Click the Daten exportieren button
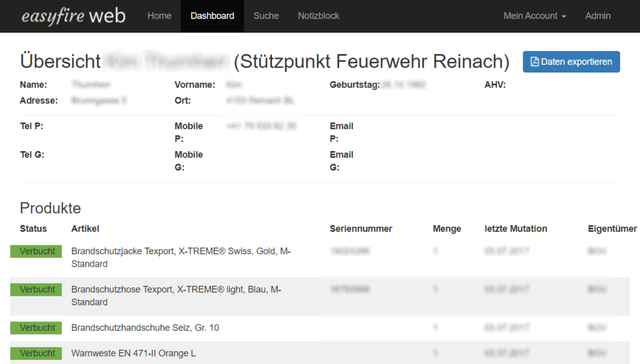 571,62
